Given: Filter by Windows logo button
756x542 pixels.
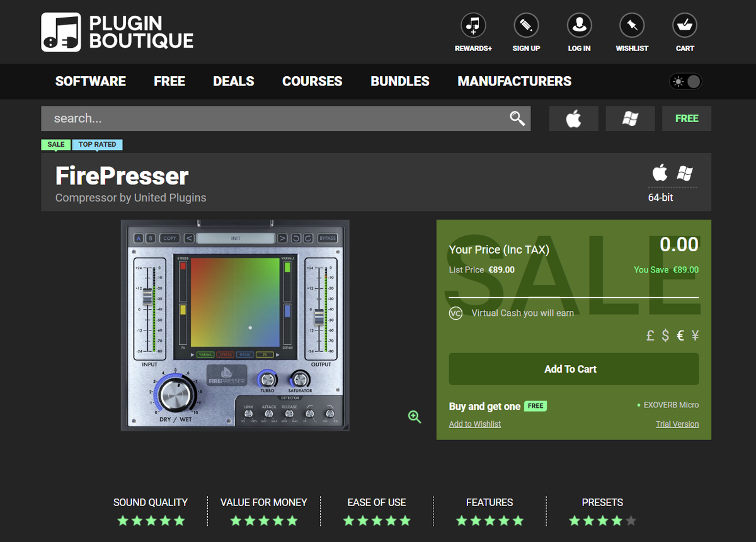Looking at the screenshot, I should [630, 118].
